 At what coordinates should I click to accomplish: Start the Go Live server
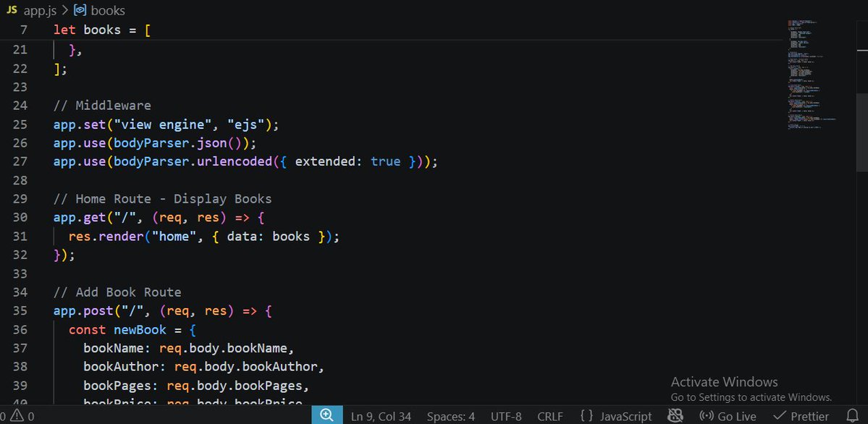coord(728,415)
